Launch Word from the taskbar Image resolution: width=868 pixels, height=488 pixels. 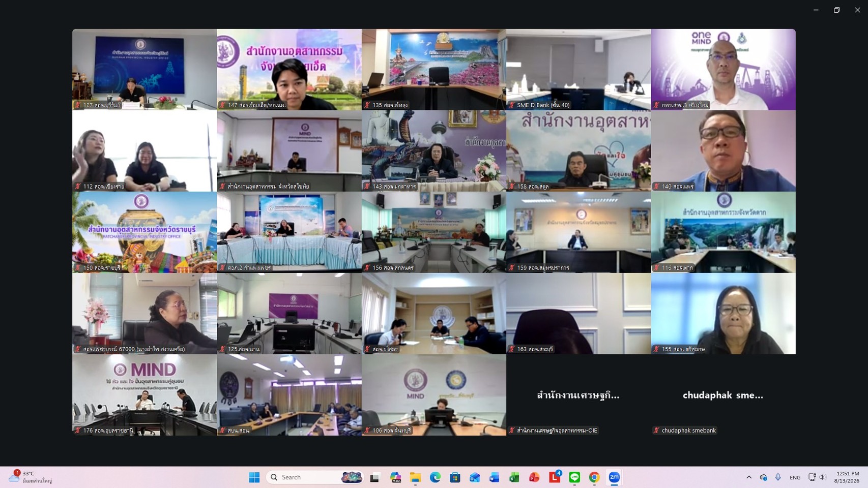495,477
